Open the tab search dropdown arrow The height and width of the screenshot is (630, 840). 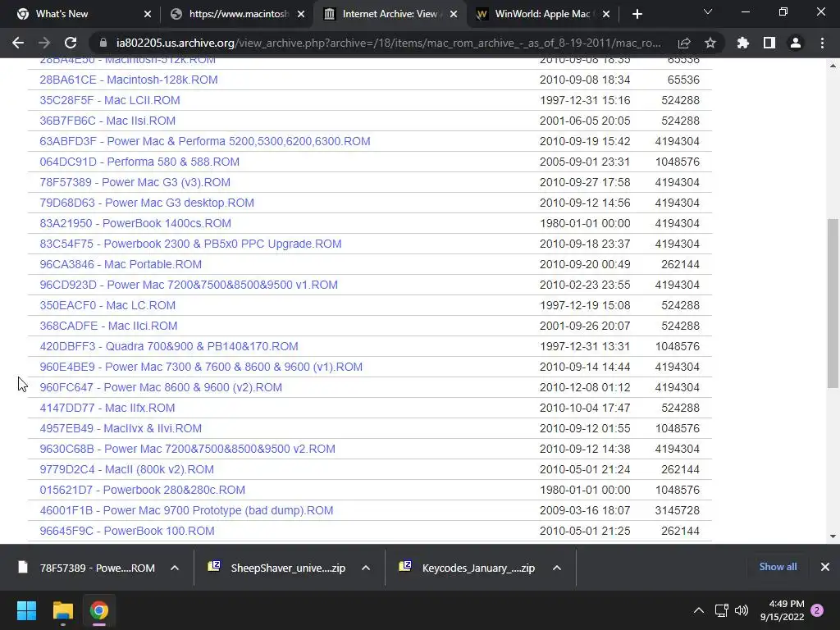[708, 11]
